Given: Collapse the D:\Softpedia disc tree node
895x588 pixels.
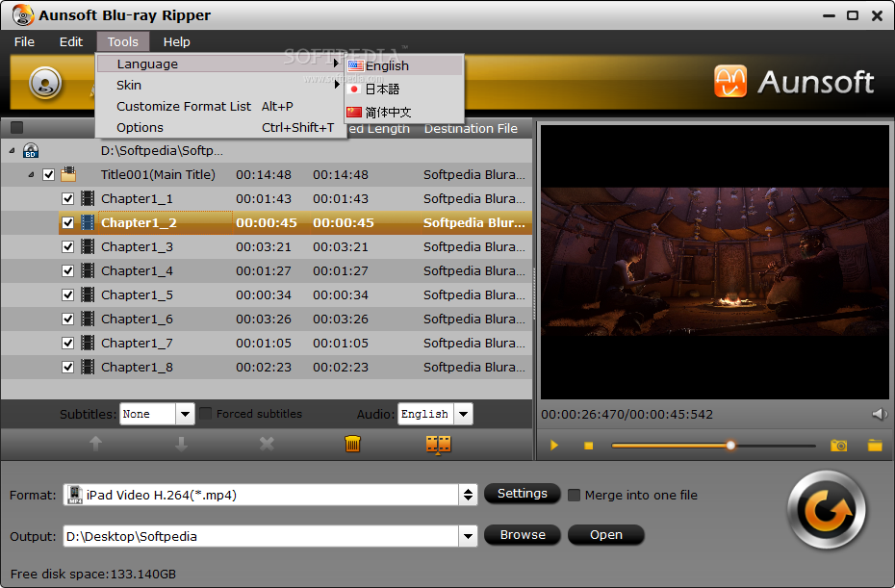Looking at the screenshot, I should pyautogui.click(x=12, y=151).
